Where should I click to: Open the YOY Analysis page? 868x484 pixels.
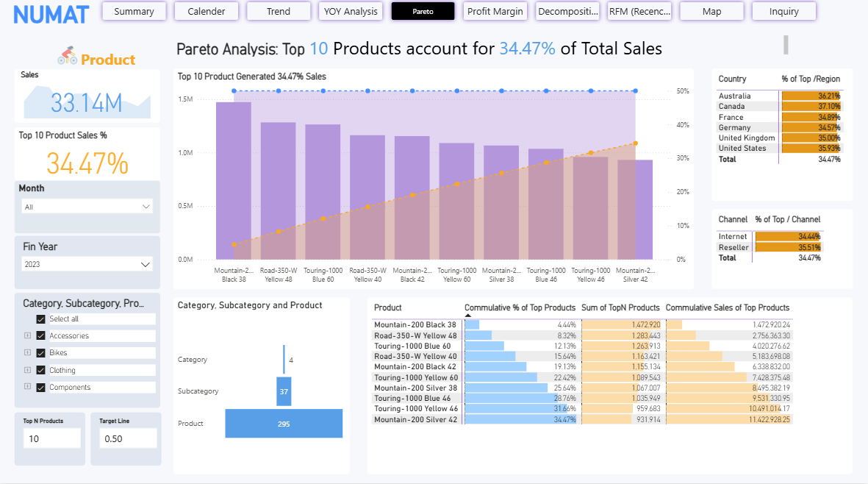pos(351,11)
